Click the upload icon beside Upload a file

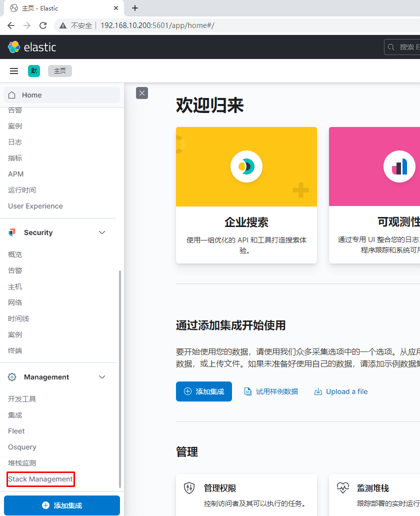coord(318,391)
